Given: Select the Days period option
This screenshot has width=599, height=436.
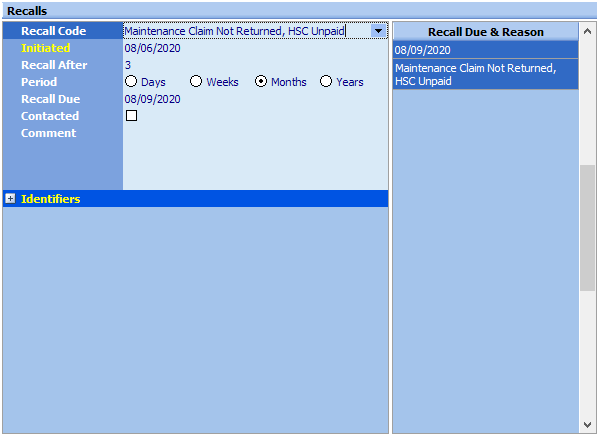Looking at the screenshot, I should click(131, 81).
